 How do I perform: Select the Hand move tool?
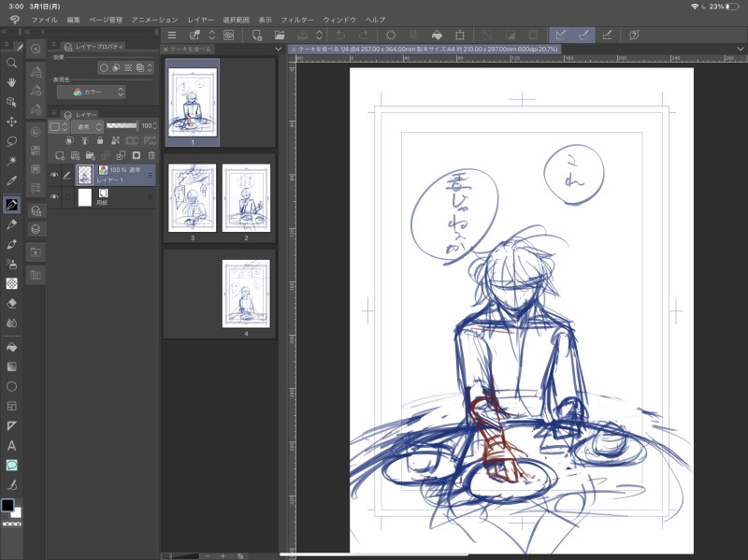[11, 82]
